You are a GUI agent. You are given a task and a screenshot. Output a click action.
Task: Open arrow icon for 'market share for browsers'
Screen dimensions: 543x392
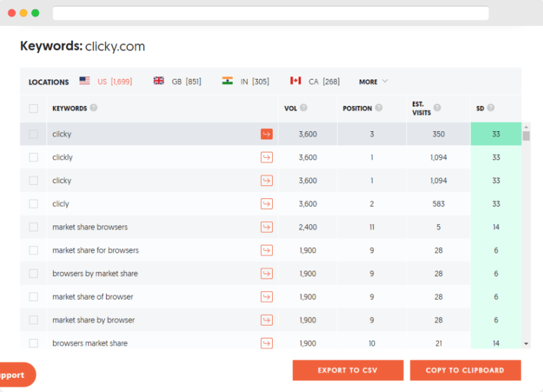point(267,250)
